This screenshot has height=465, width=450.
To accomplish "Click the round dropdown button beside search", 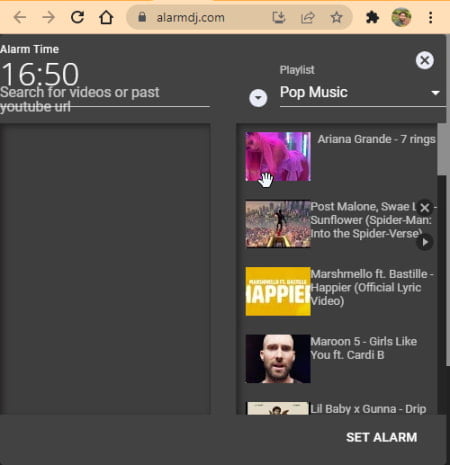I will (258, 98).
